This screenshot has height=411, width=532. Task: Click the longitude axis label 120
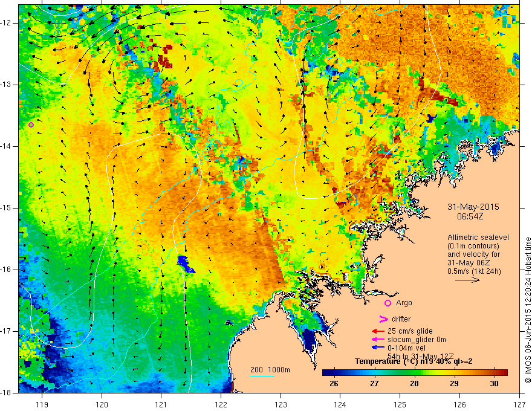[x=102, y=404]
